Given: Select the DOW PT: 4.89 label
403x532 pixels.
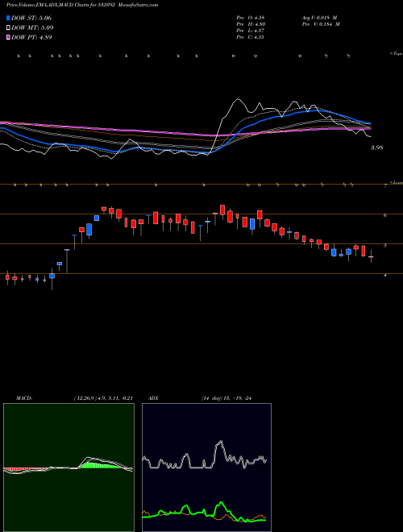Looking at the screenshot, I should [x=31, y=37].
